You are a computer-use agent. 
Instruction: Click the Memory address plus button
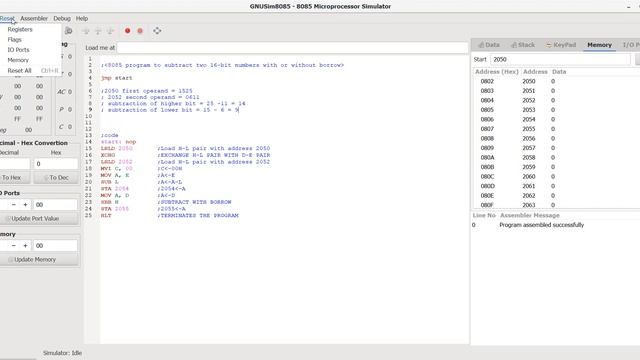[25, 245]
